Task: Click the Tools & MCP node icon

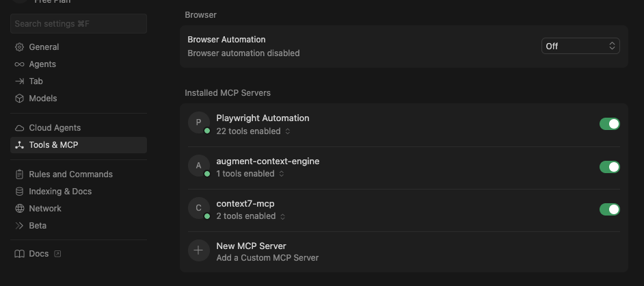Action: [x=19, y=145]
